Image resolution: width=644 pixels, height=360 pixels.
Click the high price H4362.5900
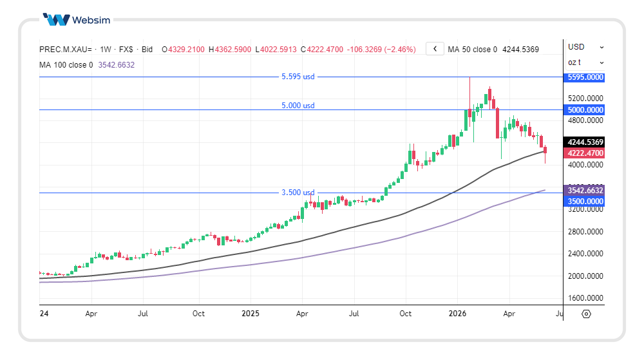tap(230, 49)
